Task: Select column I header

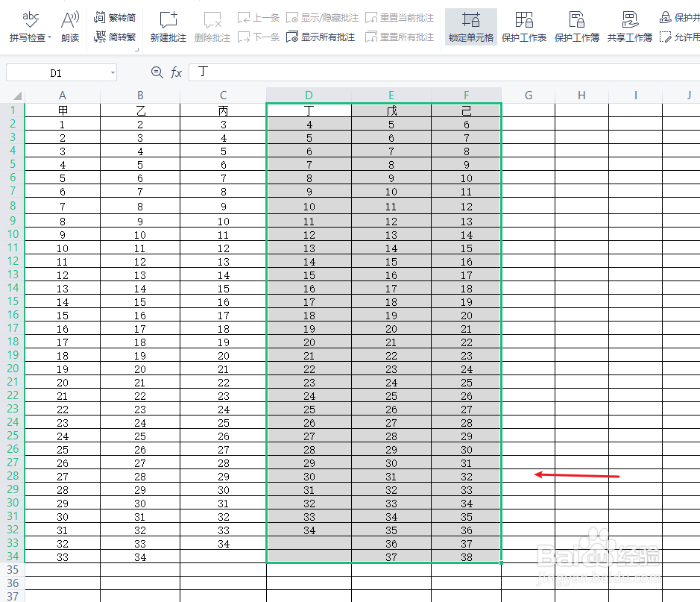Action: [x=635, y=95]
